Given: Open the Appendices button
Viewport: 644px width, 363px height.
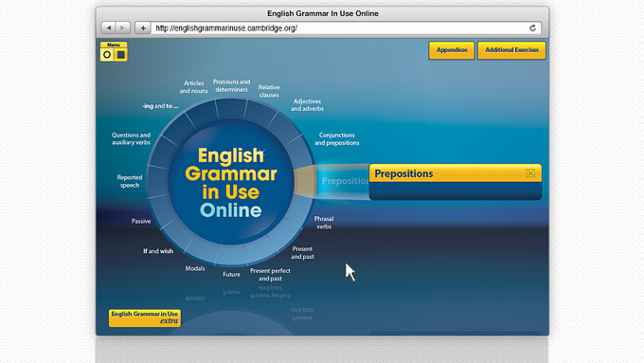Looking at the screenshot, I should click(x=452, y=50).
